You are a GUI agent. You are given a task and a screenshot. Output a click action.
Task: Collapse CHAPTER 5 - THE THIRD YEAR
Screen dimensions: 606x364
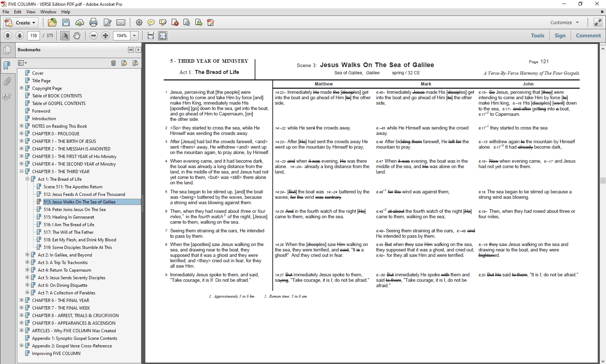click(x=21, y=171)
